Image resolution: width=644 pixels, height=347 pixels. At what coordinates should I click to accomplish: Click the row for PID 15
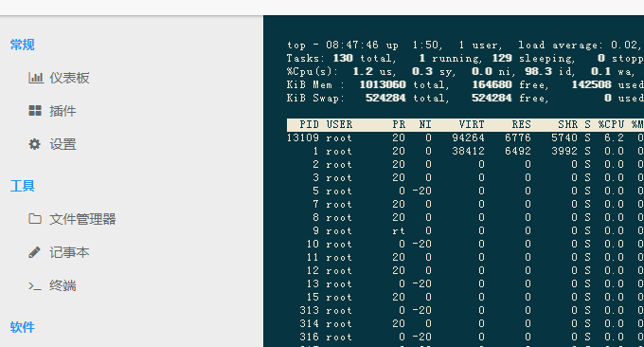[465, 297]
